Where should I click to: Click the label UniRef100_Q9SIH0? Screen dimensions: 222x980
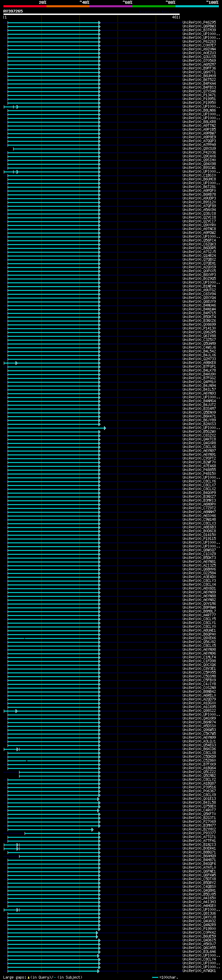click(199, 160)
